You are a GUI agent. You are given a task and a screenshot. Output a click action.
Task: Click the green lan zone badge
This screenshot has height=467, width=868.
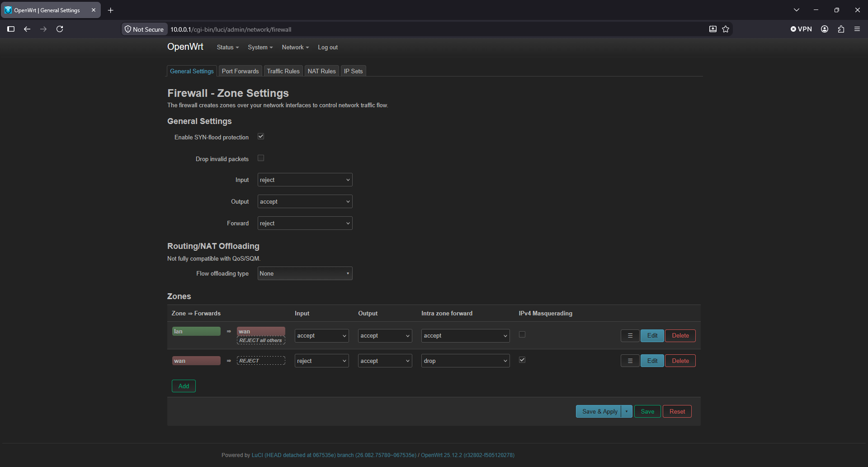pos(196,331)
